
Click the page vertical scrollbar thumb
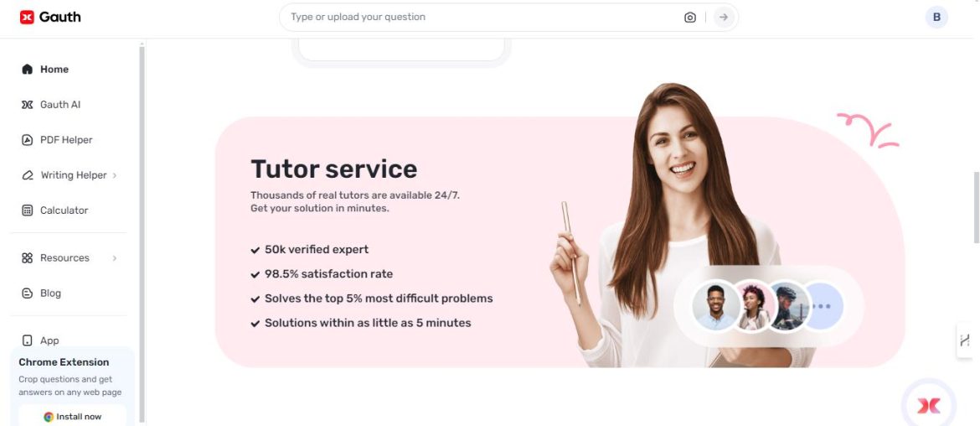(x=977, y=207)
